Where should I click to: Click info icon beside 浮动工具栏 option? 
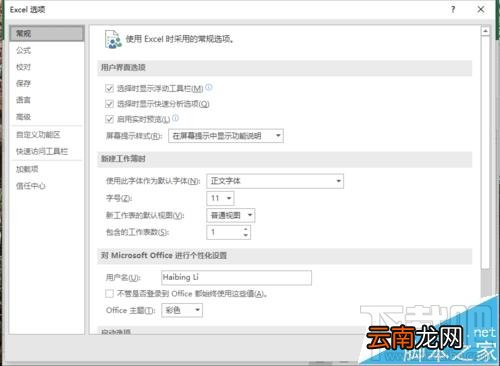pyautogui.click(x=209, y=87)
